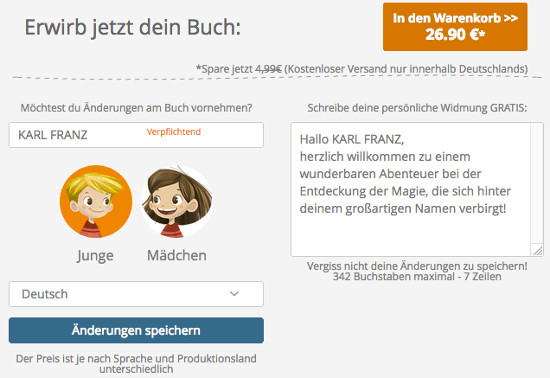Open the Deutsch language dropdown
Screen dimensions: 550x378
pos(136,294)
